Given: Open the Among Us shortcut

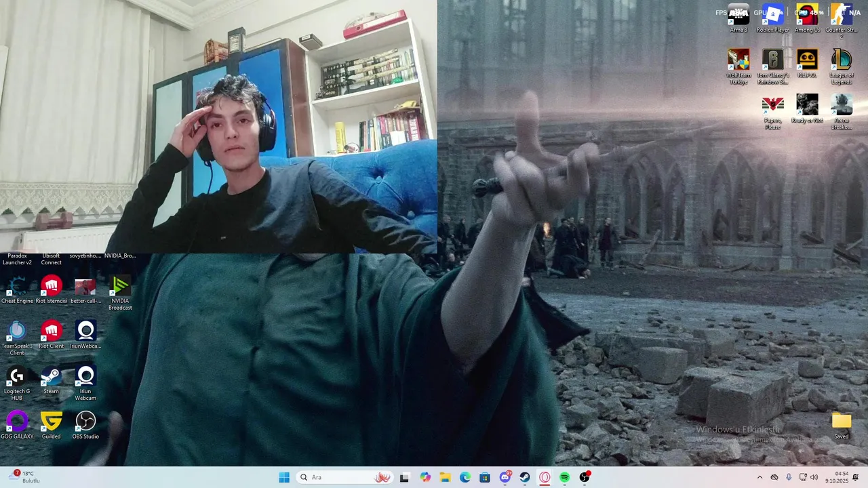Looking at the screenshot, I should (x=807, y=18).
